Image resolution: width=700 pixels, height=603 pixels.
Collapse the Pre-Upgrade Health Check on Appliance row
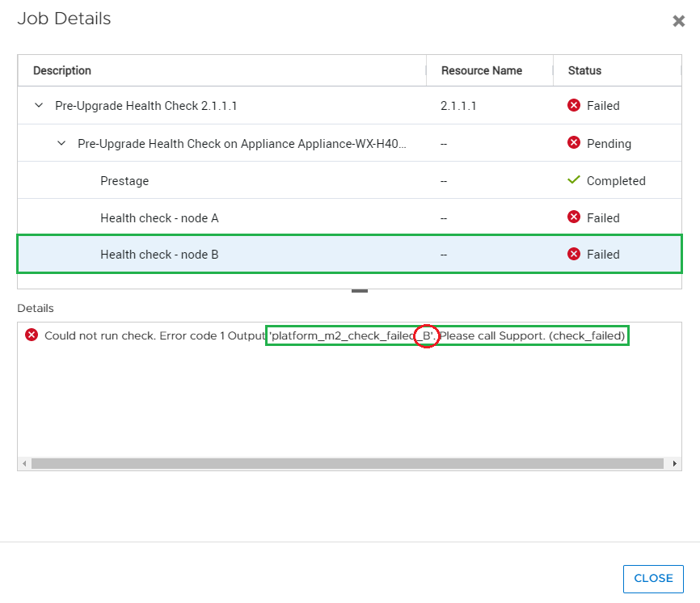coord(61,143)
